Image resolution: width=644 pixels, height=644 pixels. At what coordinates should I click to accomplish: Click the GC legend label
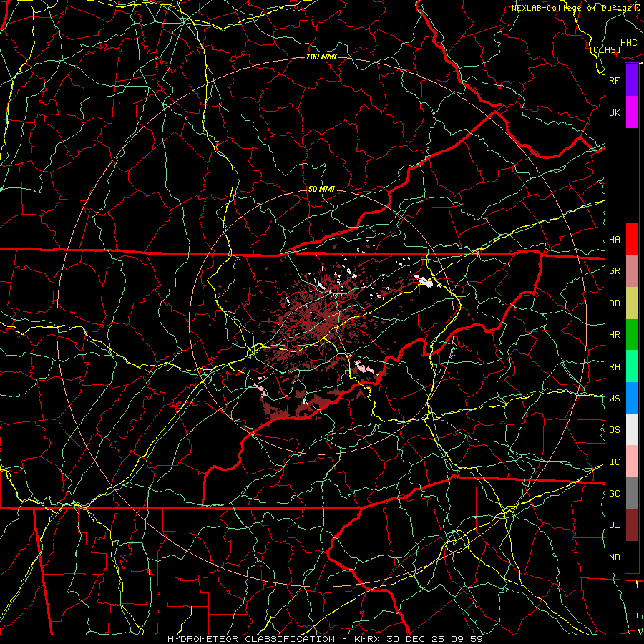pos(614,494)
